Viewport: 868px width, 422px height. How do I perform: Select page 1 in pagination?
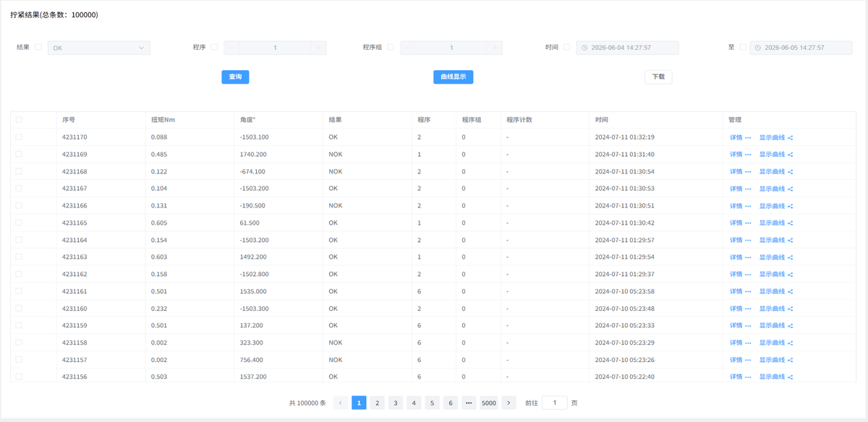(359, 402)
